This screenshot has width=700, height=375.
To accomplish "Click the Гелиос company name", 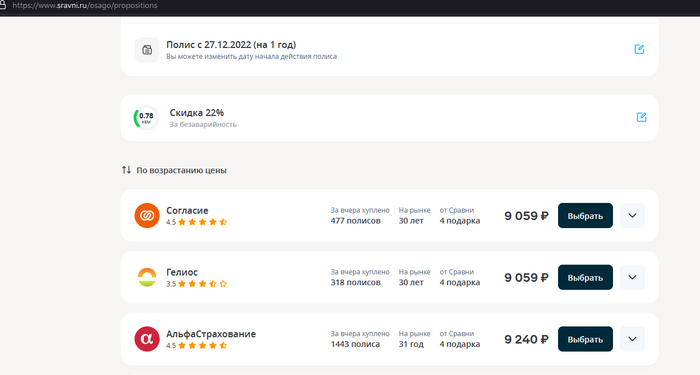I will [x=182, y=272].
